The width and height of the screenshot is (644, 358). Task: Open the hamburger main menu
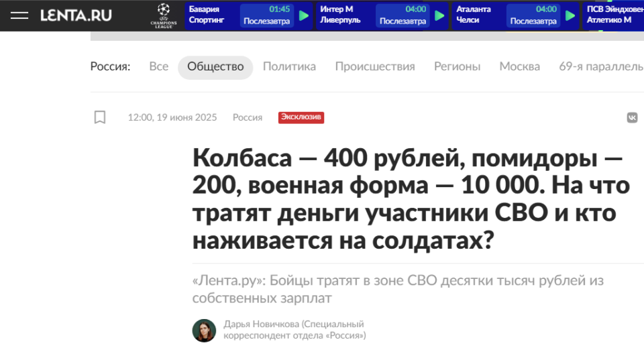pos(19,15)
